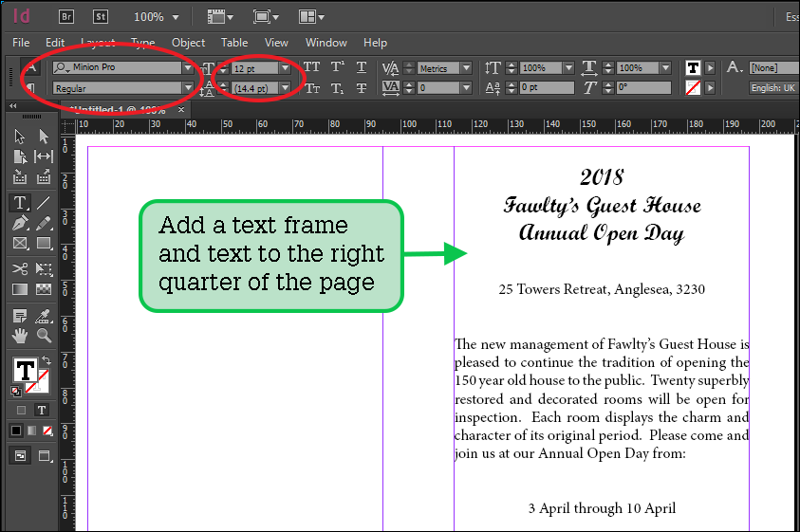Collapse the tools panel with double arrows
Screen dimensions: 800x532
click(13, 105)
